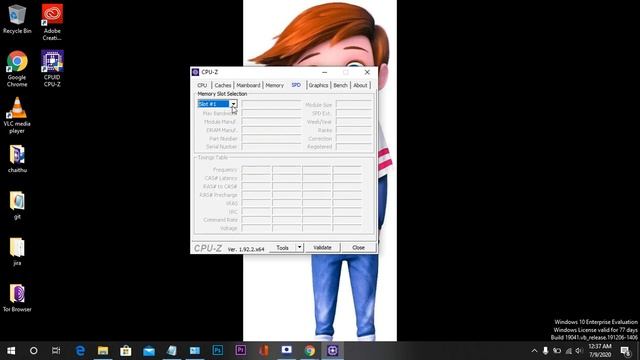The width and height of the screenshot is (640, 360).
Task: Expand the Tools dropdown arrow
Action: 299,247
